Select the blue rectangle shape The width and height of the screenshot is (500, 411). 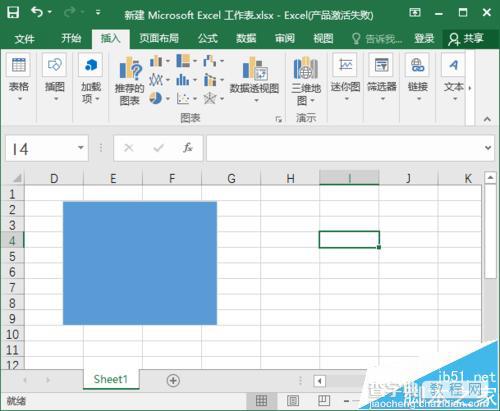click(140, 263)
